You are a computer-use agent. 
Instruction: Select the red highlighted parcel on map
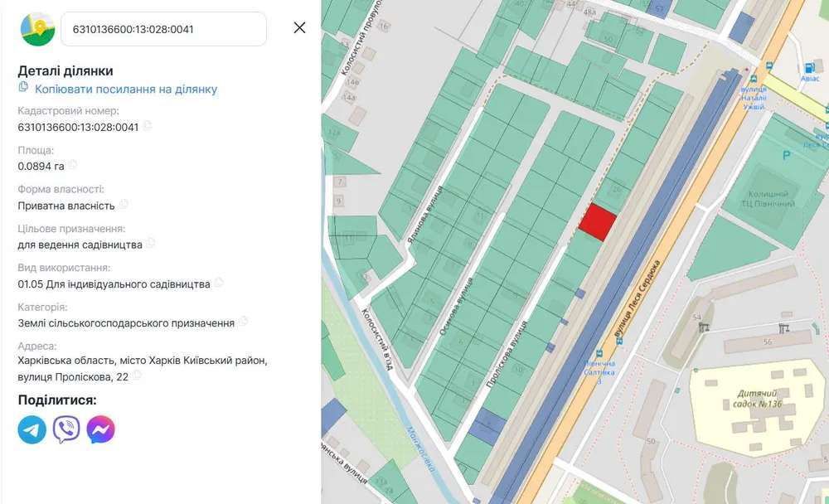pyautogui.click(x=597, y=222)
